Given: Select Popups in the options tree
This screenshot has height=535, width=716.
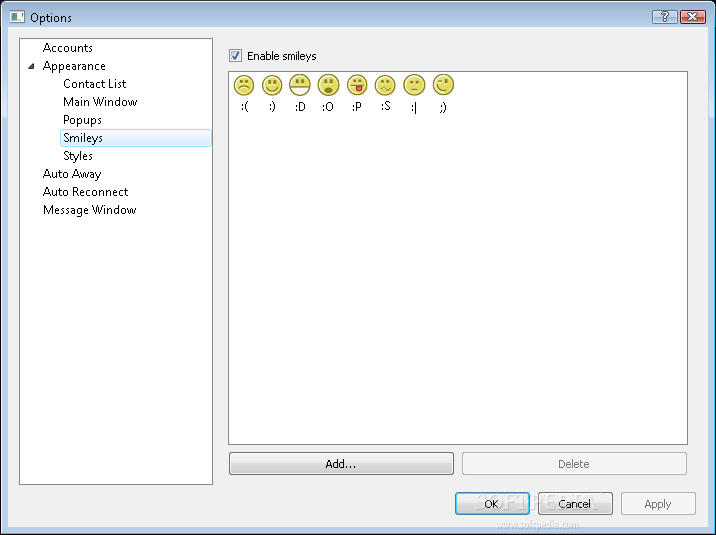Looking at the screenshot, I should point(82,120).
